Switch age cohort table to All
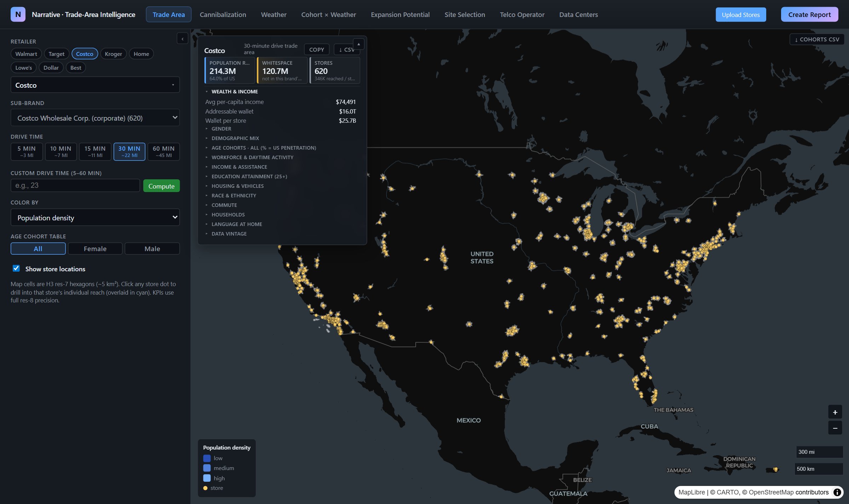 (x=38, y=249)
